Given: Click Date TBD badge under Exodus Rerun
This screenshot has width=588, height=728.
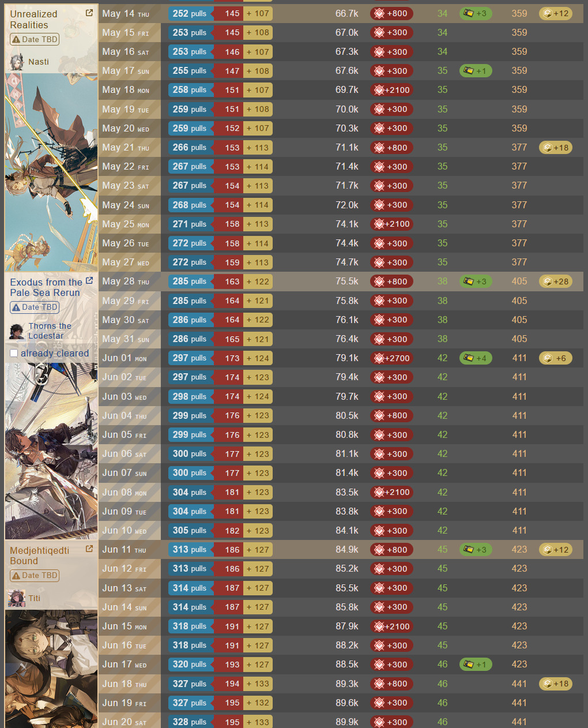Looking at the screenshot, I should (35, 307).
